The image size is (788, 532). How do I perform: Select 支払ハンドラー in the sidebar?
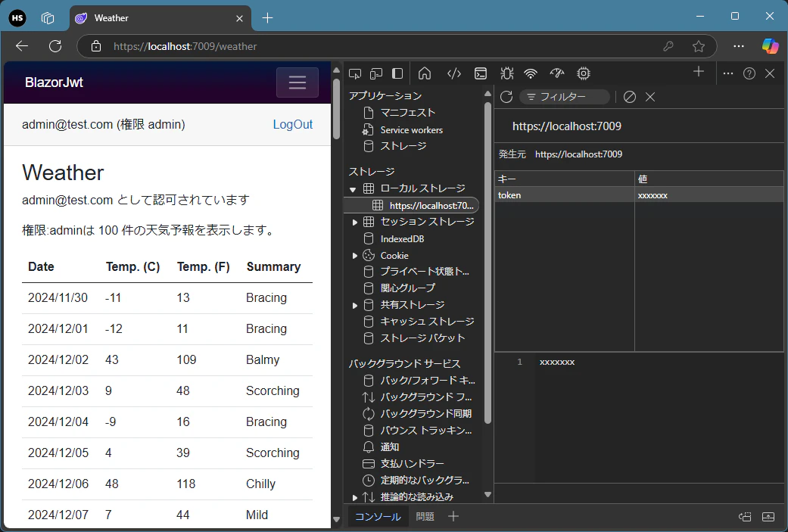412,463
